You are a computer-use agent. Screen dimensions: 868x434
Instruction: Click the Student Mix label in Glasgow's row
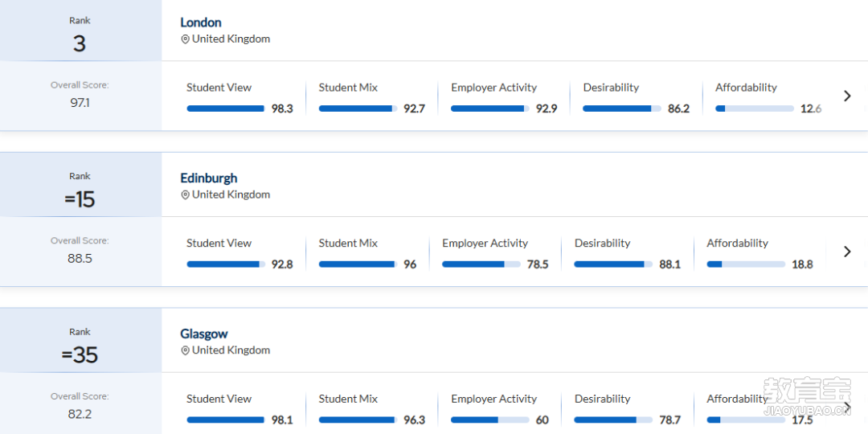pos(348,399)
